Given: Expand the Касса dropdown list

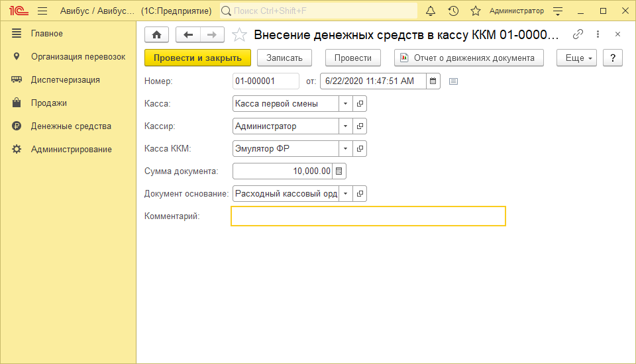Looking at the screenshot, I should click(x=345, y=104).
